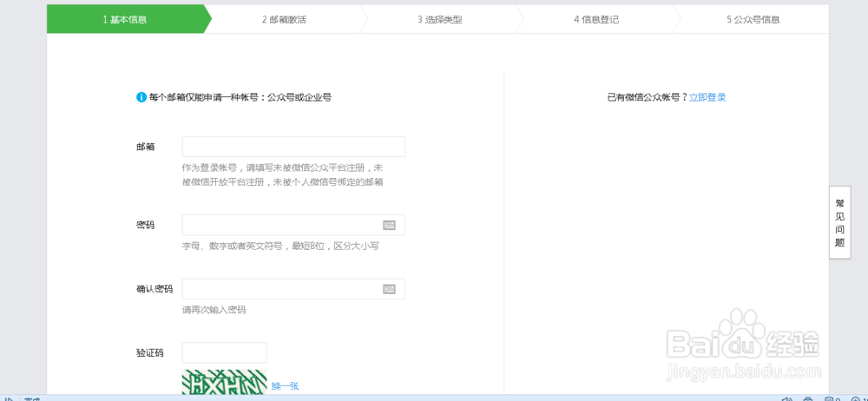
Task: Focus the 确认密码 input field
Action: pyautogui.click(x=293, y=289)
